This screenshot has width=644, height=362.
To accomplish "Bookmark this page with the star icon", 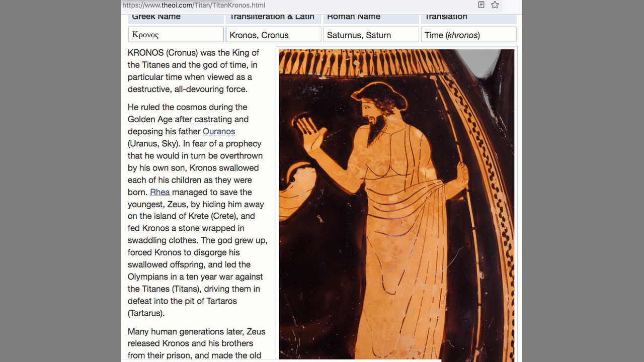I will pyautogui.click(x=495, y=5).
